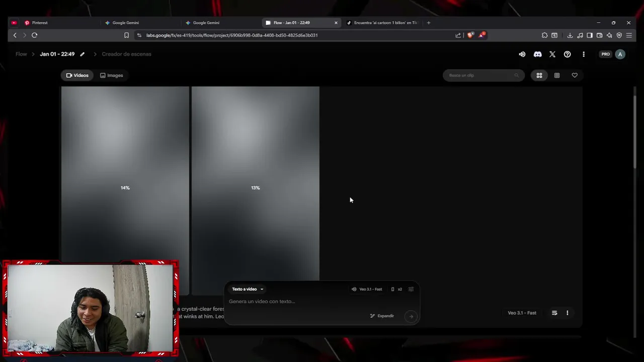Image resolution: width=644 pixels, height=362 pixels.
Task: Switch to the first Google Gemini tab
Action: 140,23
